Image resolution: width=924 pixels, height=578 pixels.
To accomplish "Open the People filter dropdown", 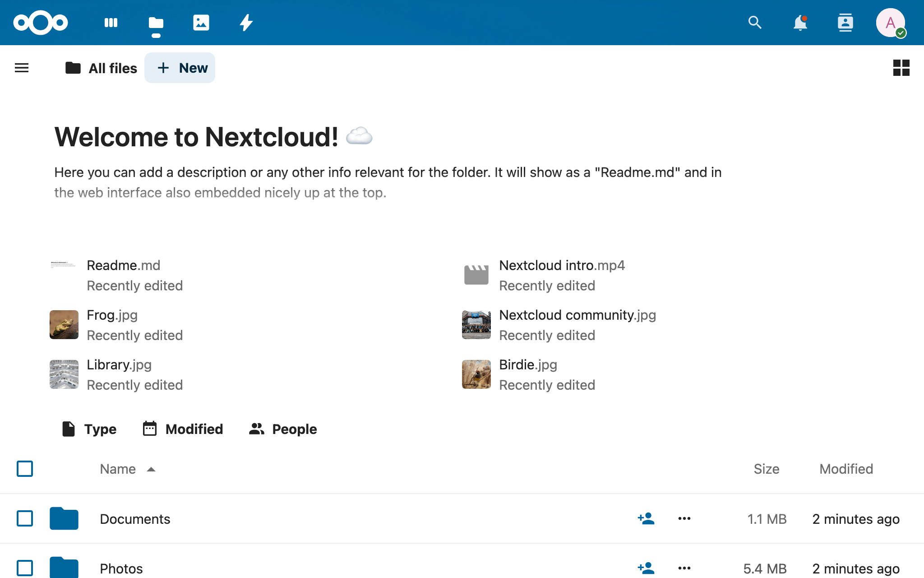I will [x=283, y=429].
